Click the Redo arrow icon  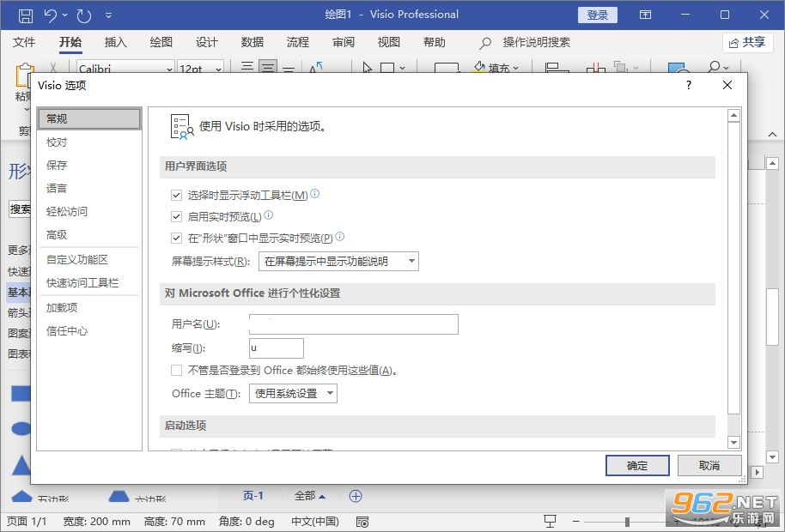click(84, 15)
